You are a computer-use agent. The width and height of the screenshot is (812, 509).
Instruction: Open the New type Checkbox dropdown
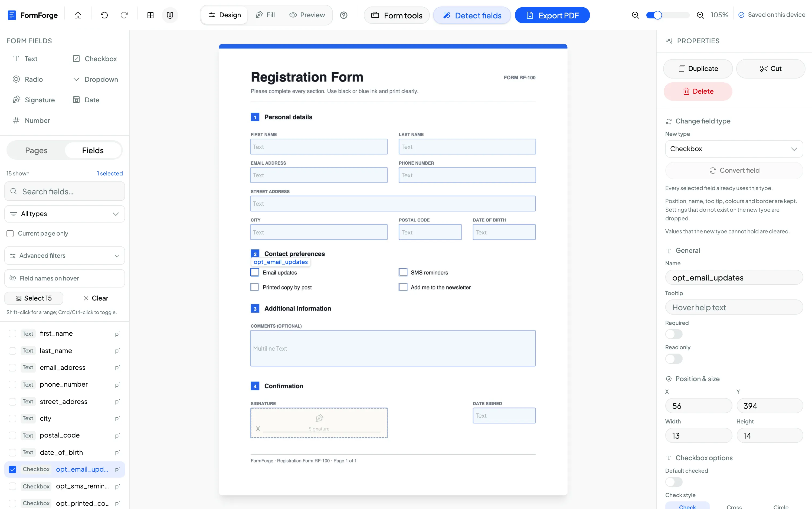click(x=734, y=149)
